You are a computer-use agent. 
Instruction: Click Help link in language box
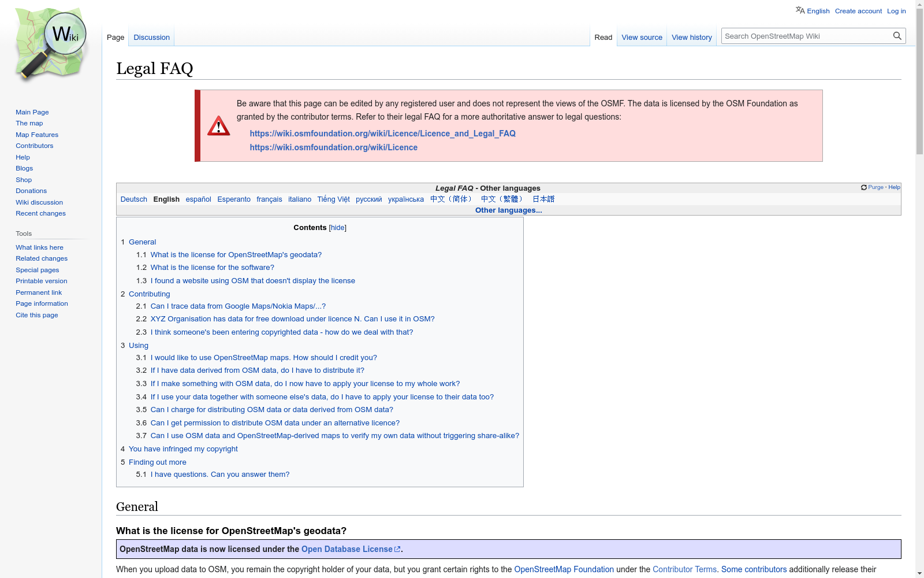pos(894,187)
